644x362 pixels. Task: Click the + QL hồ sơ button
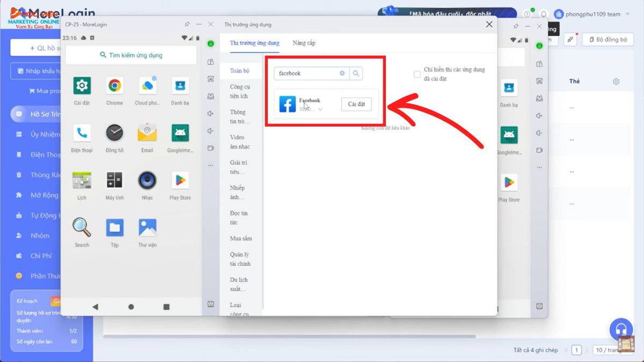[x=36, y=48]
